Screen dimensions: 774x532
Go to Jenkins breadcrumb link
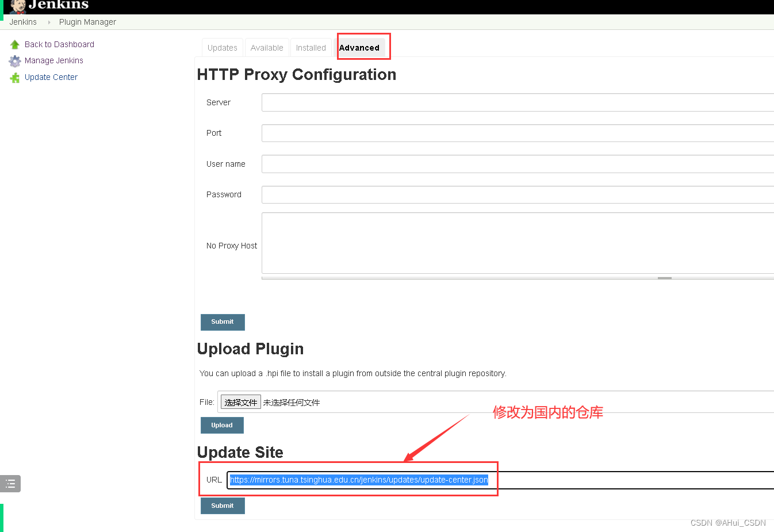click(x=23, y=22)
